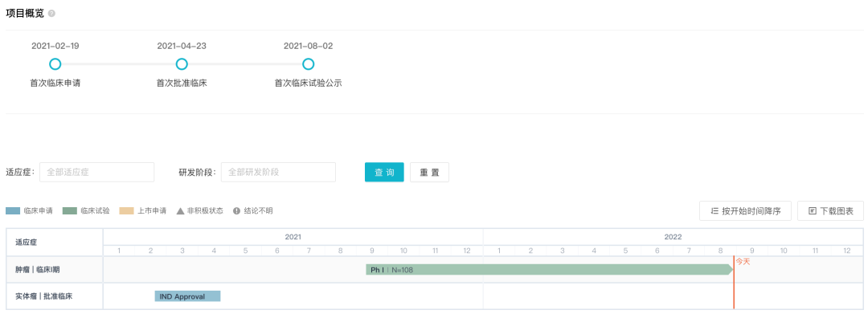Click the 2021-08-02 date text
Image resolution: width=868 pixels, height=314 pixels.
(x=309, y=46)
